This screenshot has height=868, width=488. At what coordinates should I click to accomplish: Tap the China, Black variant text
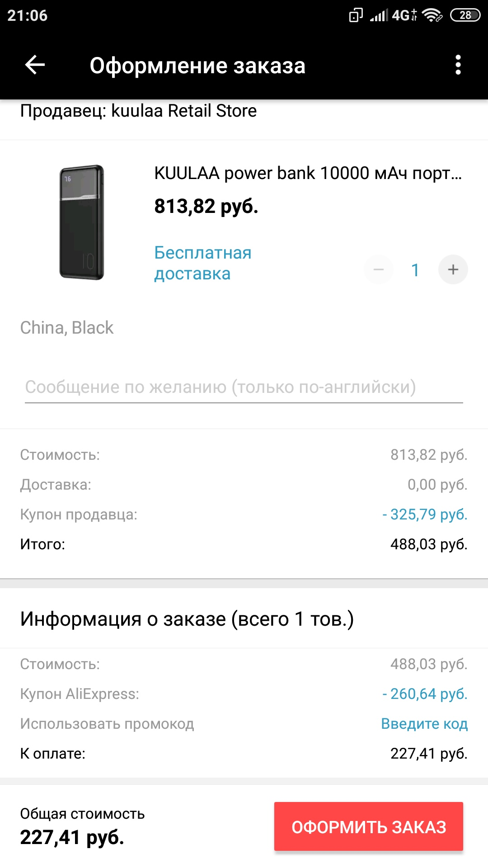pyautogui.click(x=67, y=328)
